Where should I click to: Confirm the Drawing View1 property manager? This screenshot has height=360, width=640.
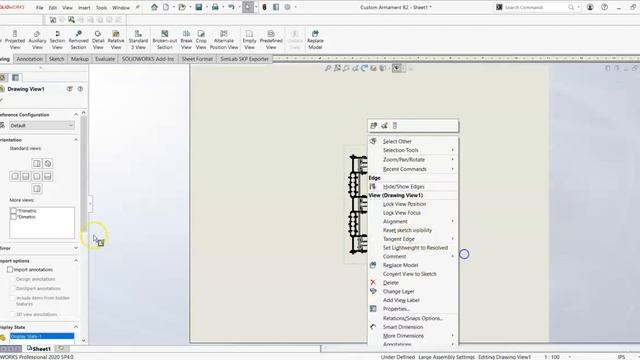pos(2,100)
